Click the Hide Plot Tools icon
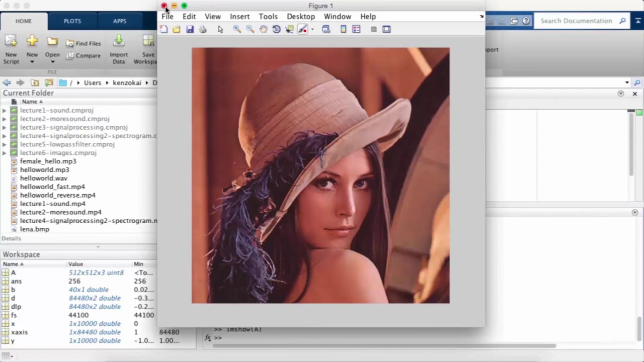 [x=373, y=30]
